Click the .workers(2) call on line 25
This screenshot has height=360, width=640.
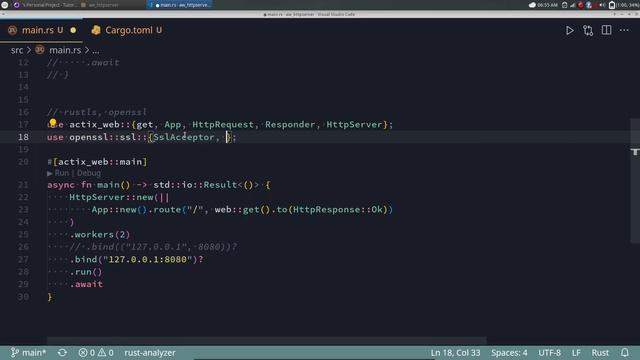pos(100,235)
